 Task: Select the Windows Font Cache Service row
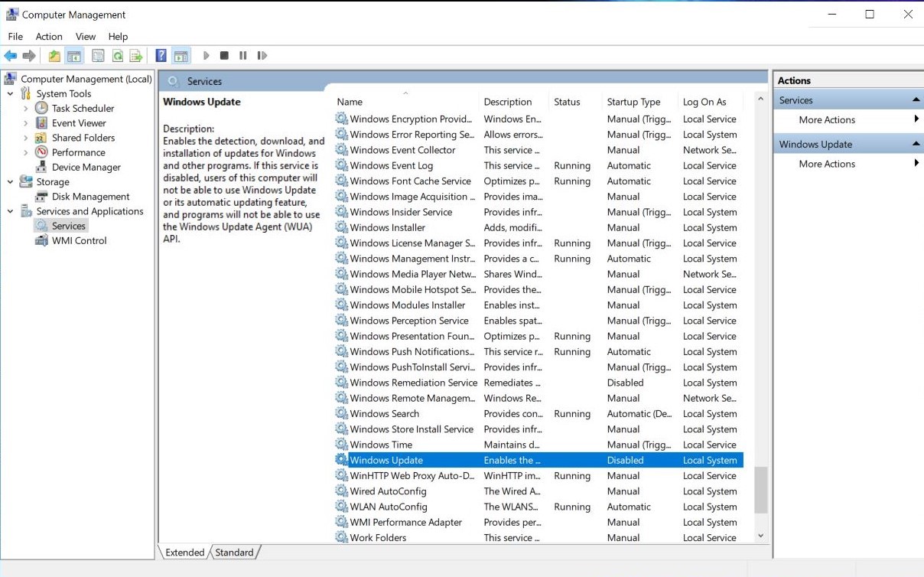click(x=539, y=181)
